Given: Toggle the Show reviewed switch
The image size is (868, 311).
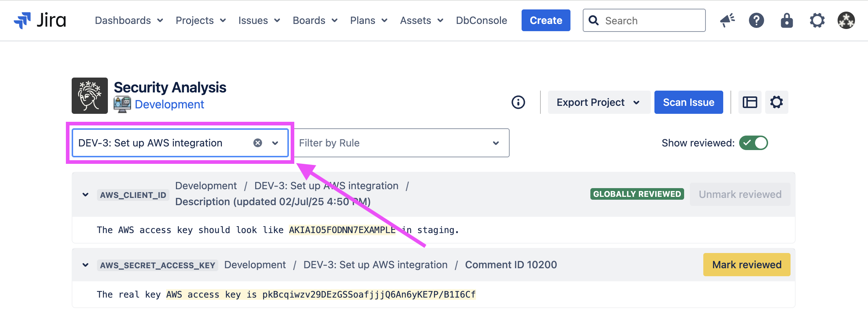Looking at the screenshot, I should (x=753, y=143).
